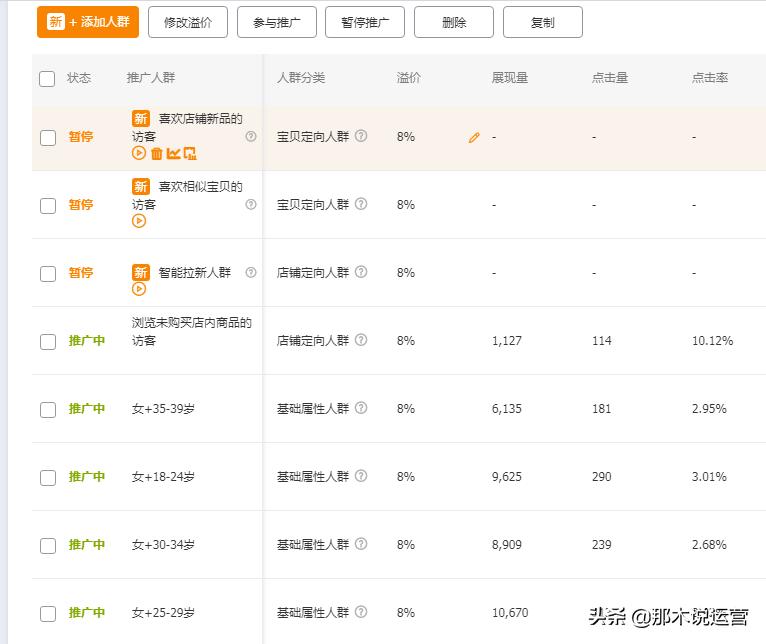Click the 点击率 column header

click(710, 78)
